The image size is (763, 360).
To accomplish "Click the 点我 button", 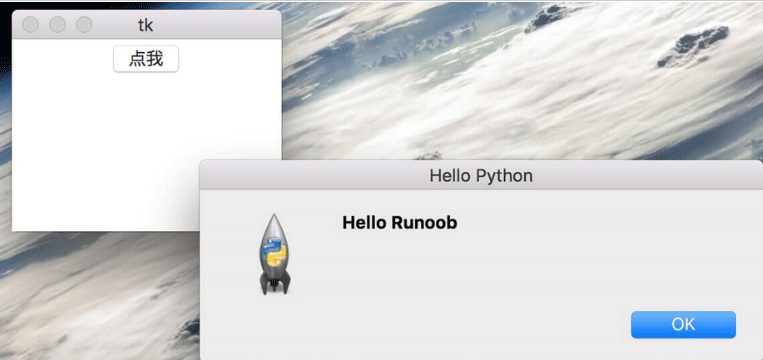I will [x=146, y=59].
